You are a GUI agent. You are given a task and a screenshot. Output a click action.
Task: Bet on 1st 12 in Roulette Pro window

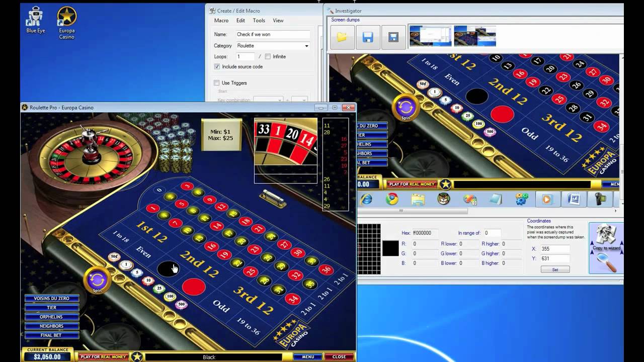(x=151, y=232)
